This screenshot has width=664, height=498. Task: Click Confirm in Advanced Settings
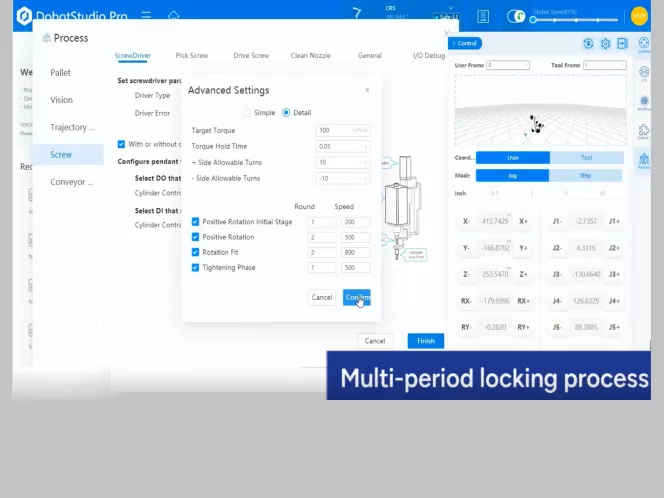coord(357,297)
